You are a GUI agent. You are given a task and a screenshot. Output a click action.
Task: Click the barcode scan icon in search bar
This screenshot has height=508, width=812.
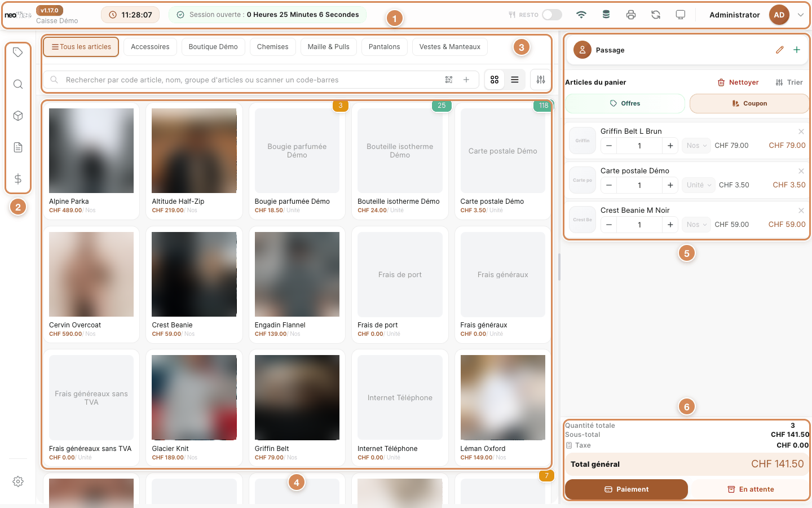(x=449, y=80)
